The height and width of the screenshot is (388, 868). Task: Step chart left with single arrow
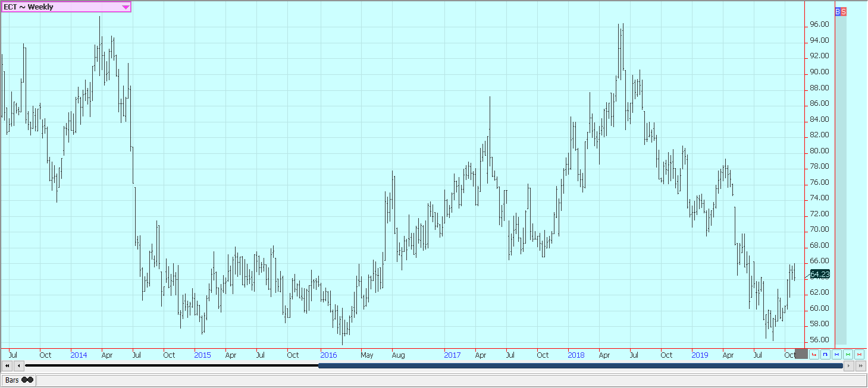[x=19, y=366]
